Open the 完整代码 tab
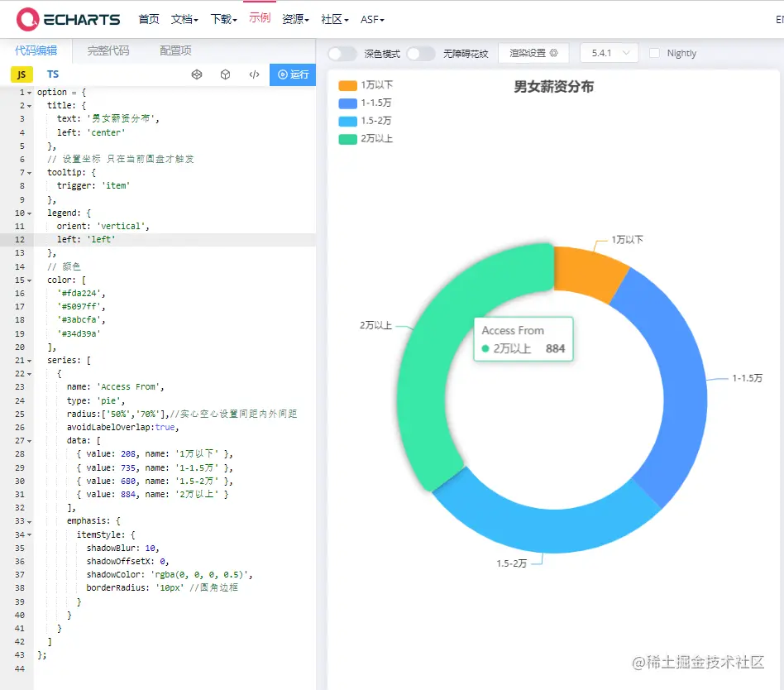 (108, 50)
